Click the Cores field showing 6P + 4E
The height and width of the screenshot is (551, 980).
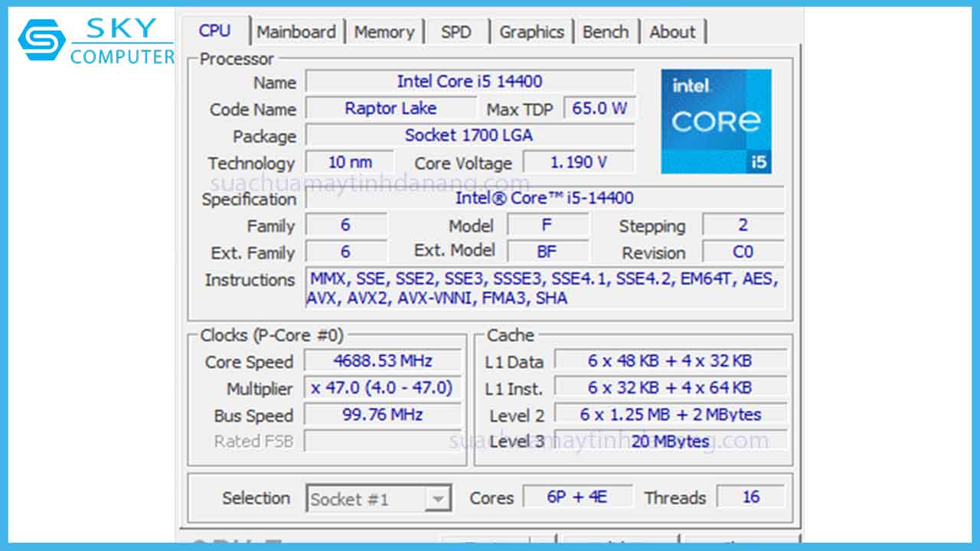[577, 497]
